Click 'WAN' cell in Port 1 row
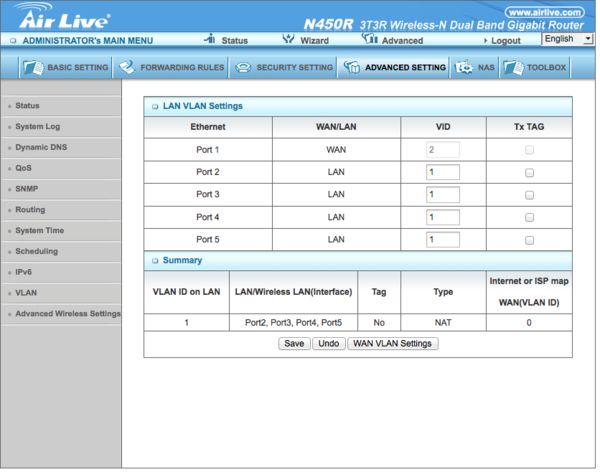Image resolution: width=600 pixels, height=472 pixels. tap(336, 150)
